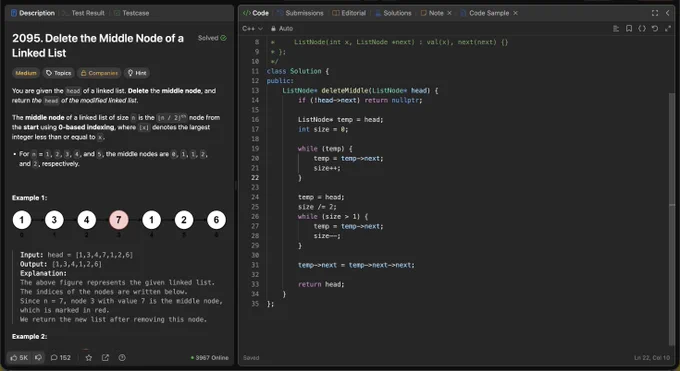This screenshot has height=371, width=680.
Task: Close the Note tab
Action: (449, 13)
